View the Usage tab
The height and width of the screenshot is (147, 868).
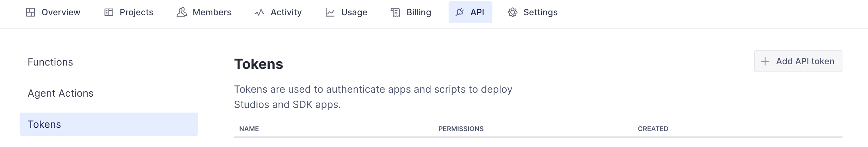[x=346, y=13]
